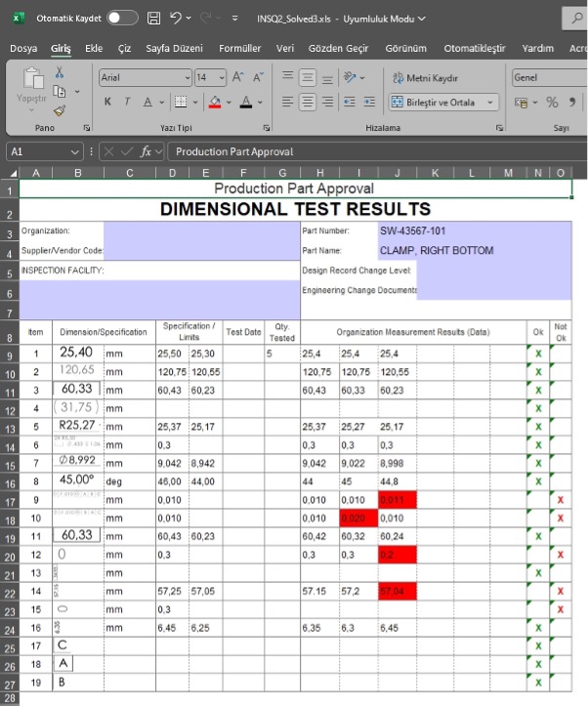
Task: Align text left
Action: point(288,102)
